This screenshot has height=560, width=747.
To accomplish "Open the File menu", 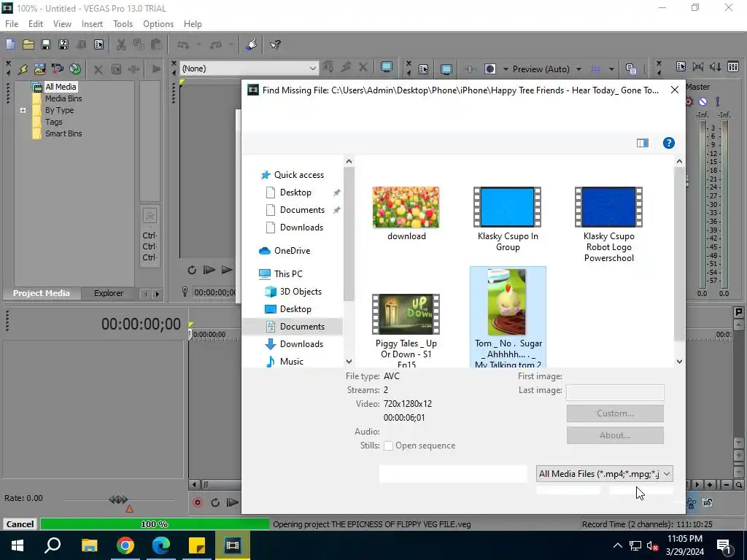I will pos(12,24).
